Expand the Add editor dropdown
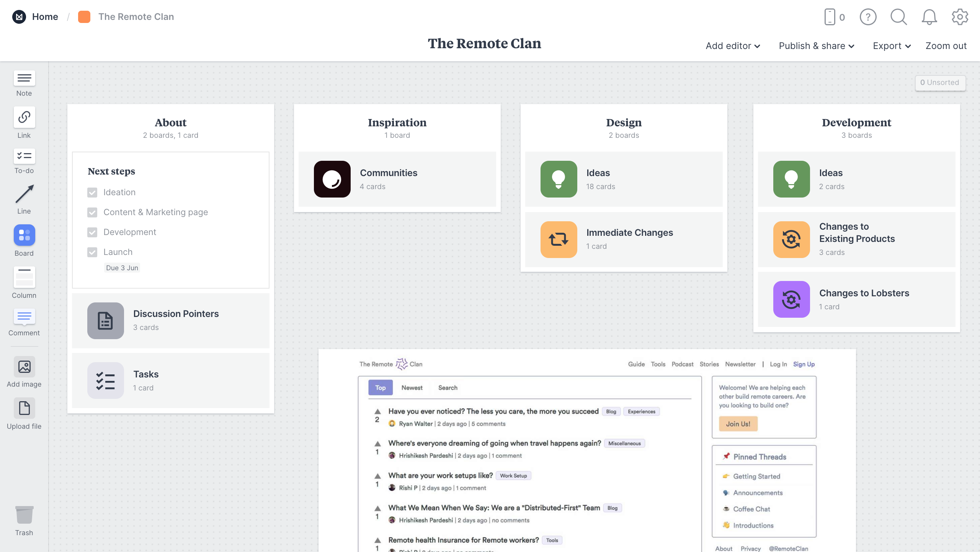Viewport: 980px width, 552px height. click(732, 45)
